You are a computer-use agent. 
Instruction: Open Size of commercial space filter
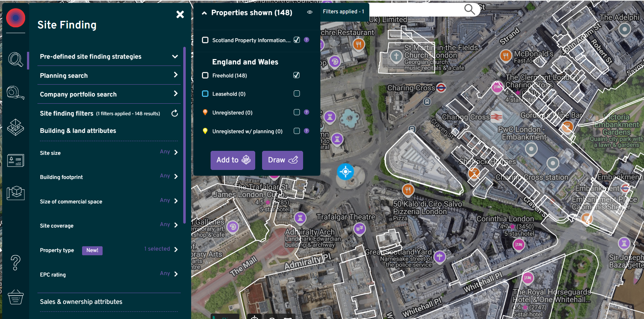(x=109, y=201)
